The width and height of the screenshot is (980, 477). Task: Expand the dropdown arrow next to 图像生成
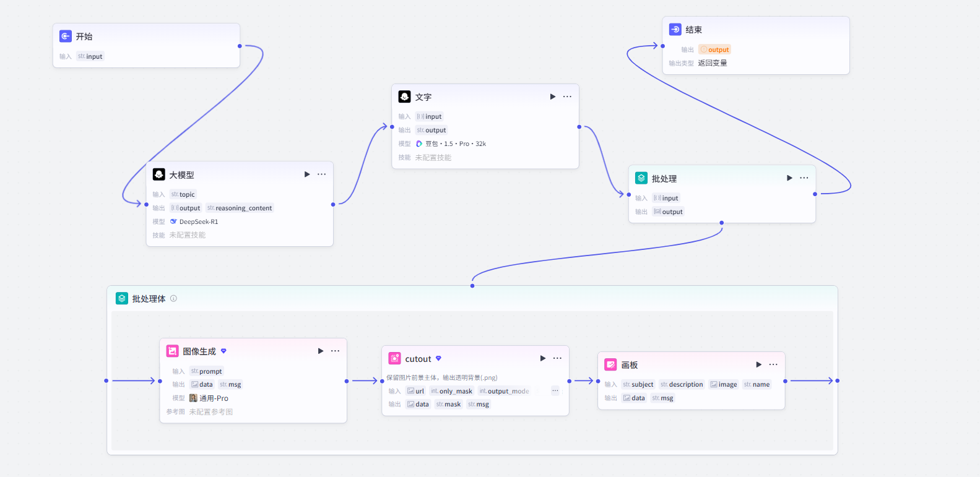(x=223, y=351)
